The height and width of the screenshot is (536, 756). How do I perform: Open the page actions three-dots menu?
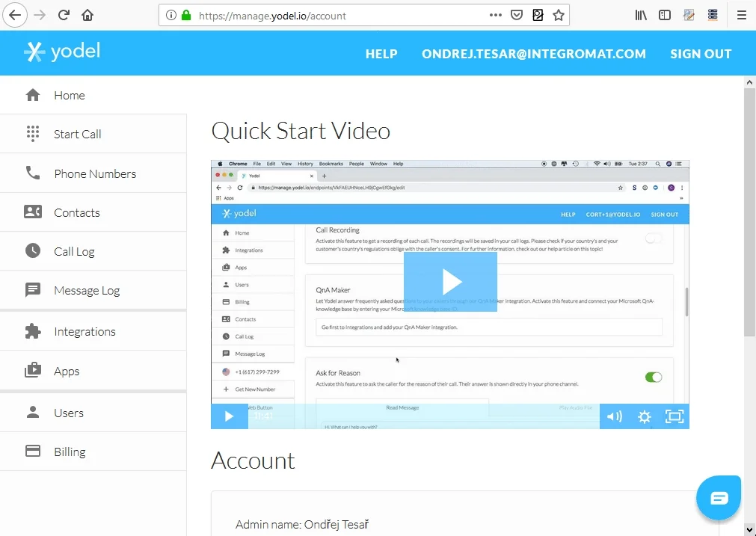click(x=495, y=16)
